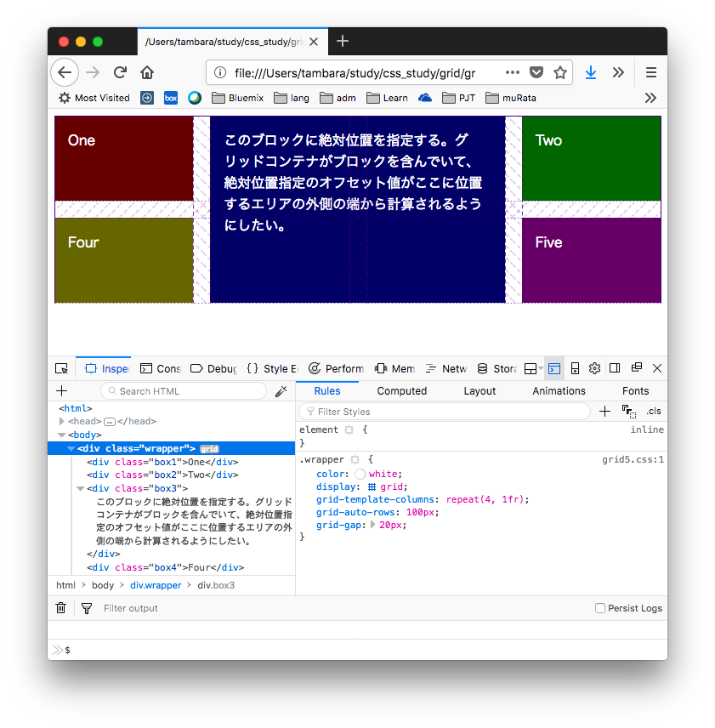Show more toolbar tools chevron

(618, 72)
